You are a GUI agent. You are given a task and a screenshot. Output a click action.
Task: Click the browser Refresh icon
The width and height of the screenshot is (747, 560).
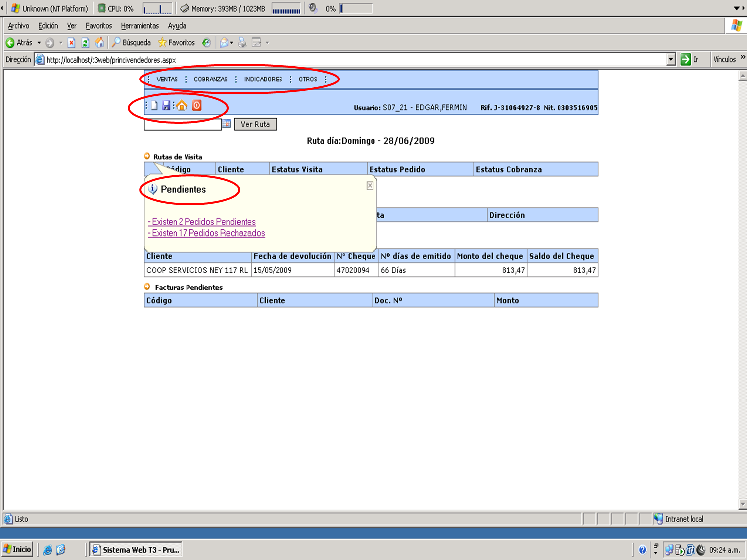click(85, 43)
